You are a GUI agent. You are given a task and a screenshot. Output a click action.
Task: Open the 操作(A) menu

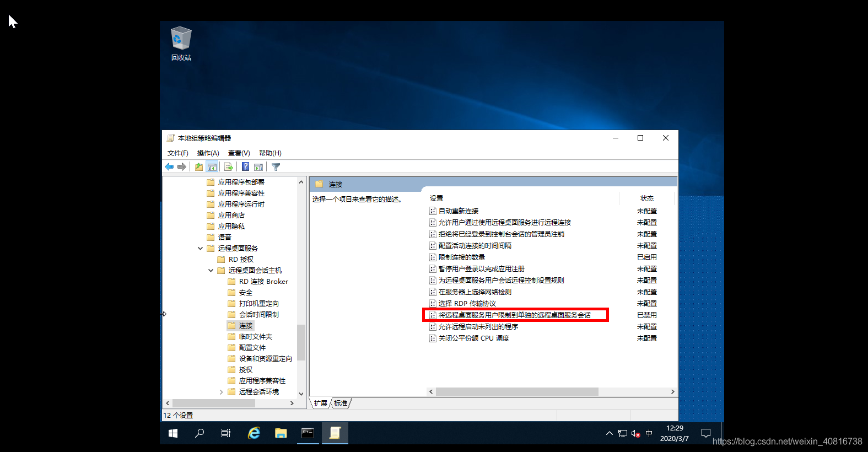pyautogui.click(x=208, y=153)
